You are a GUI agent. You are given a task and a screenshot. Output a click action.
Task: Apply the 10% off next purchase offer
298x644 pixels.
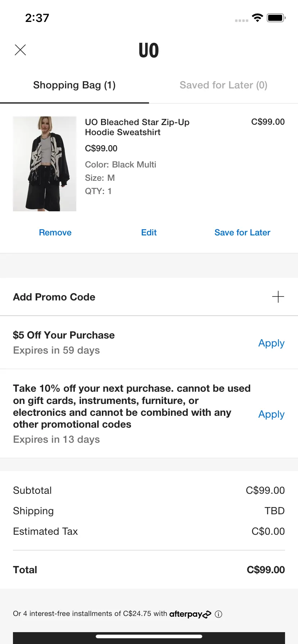coord(271,414)
